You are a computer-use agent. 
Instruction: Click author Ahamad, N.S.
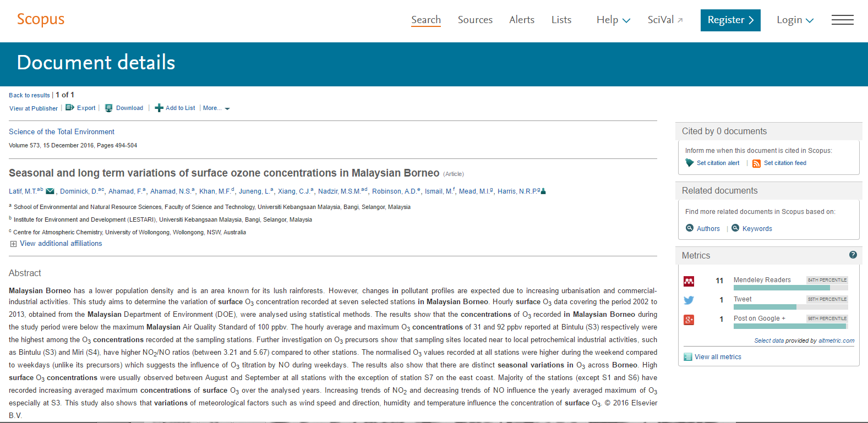point(170,191)
